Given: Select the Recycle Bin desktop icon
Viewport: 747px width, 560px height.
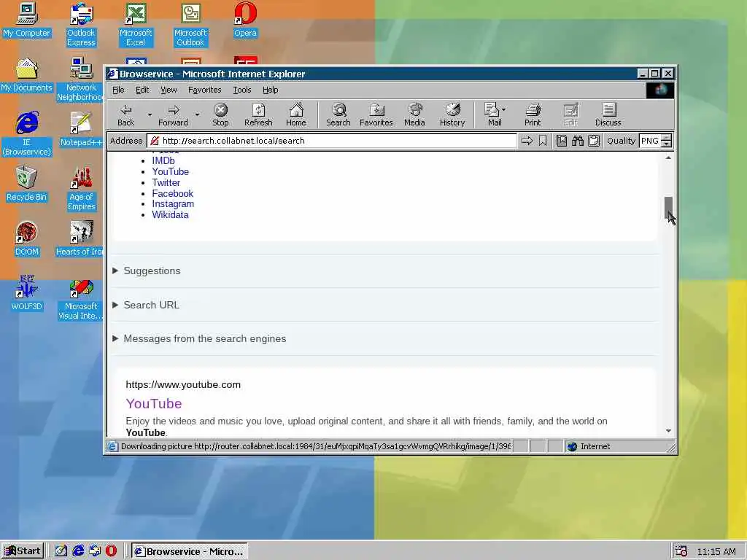Looking at the screenshot, I should coord(26,184).
